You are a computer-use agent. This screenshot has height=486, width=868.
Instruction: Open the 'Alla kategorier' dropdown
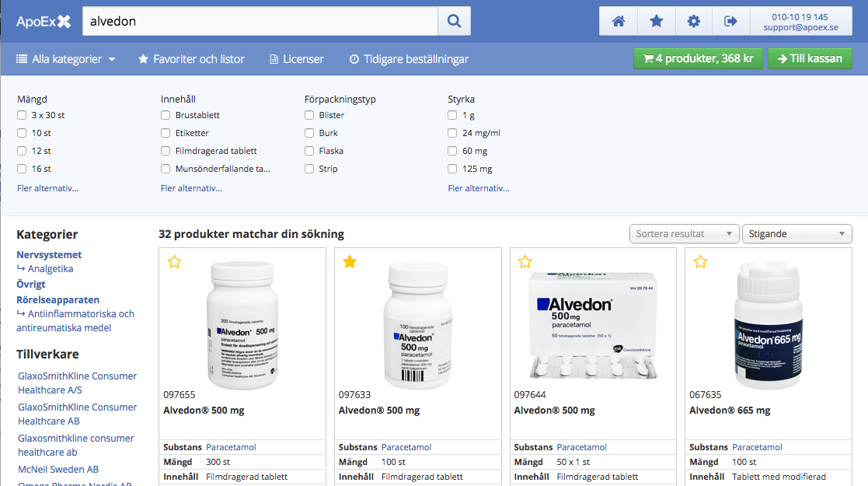(66, 59)
